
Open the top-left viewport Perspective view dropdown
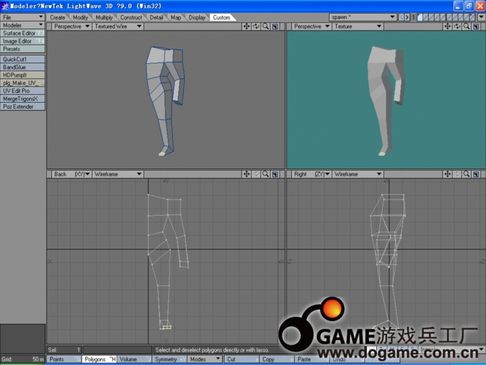(x=71, y=26)
